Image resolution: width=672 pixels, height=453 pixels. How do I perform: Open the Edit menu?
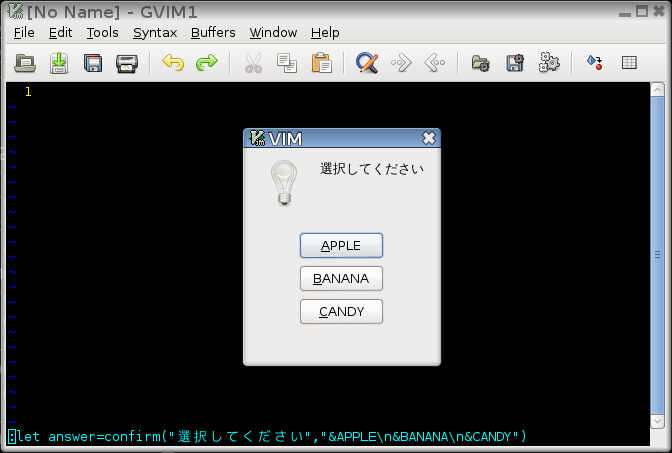(x=60, y=33)
